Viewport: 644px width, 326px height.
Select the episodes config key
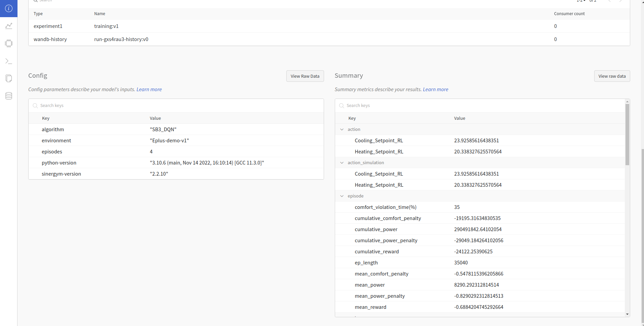point(52,152)
